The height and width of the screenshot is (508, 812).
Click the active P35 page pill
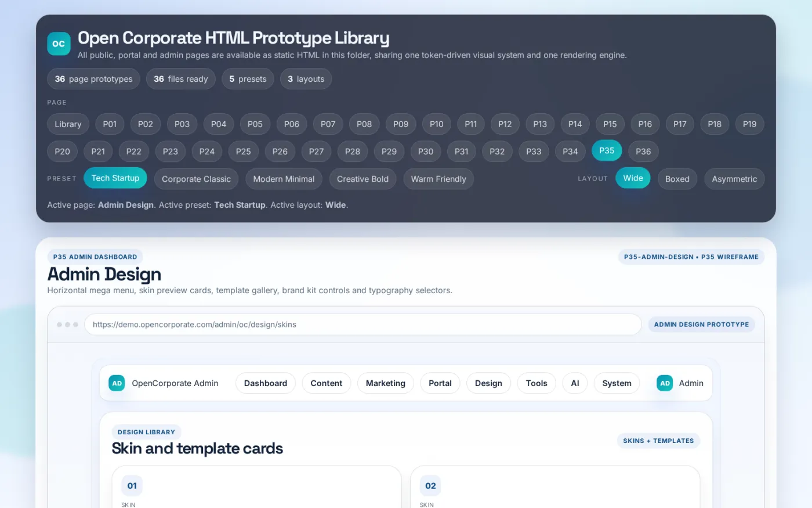click(607, 150)
